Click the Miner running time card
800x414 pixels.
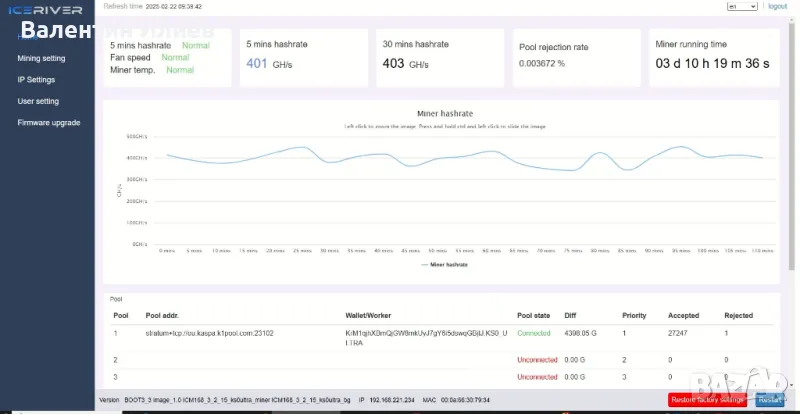711,57
